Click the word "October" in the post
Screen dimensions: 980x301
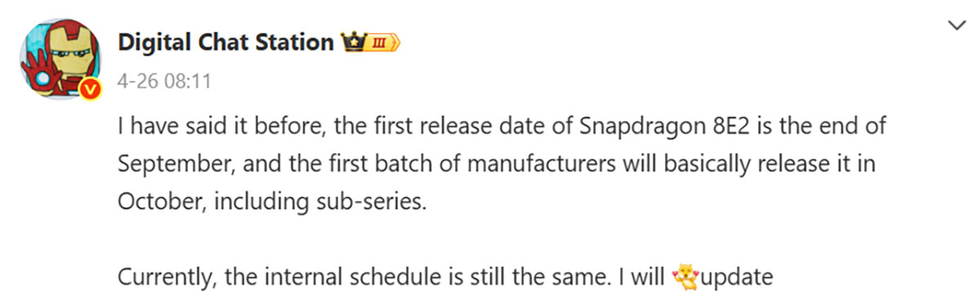coord(160,201)
